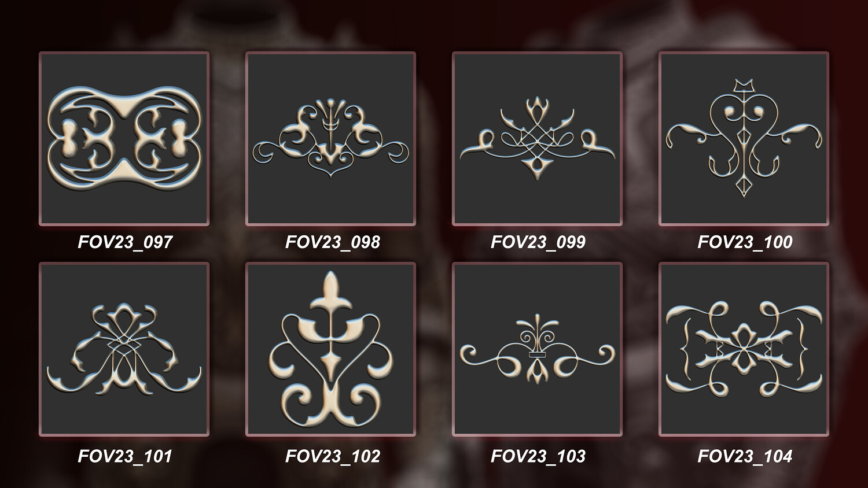This screenshot has height=488, width=868.
Task: Click the FOV23_103 label text
Action: pos(538,456)
